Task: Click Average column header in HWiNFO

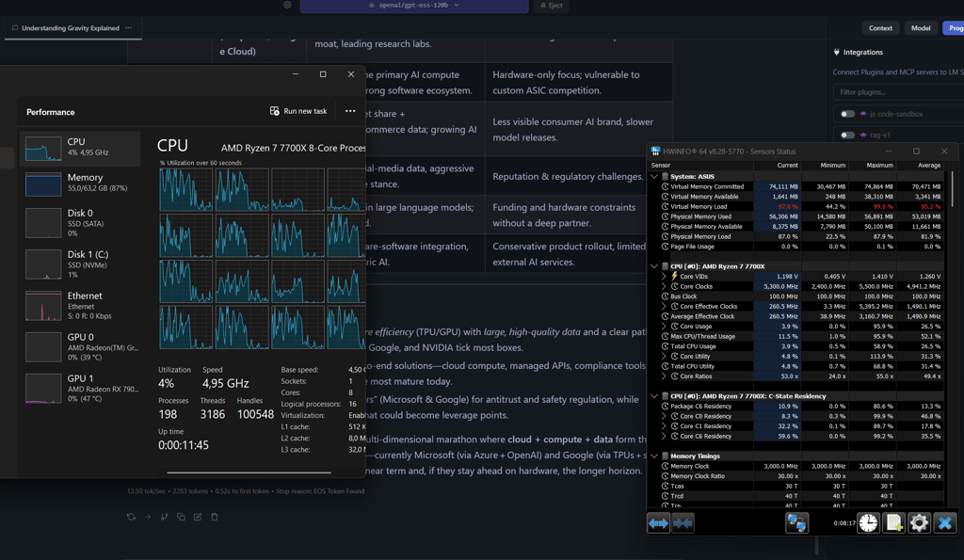Action: [920, 166]
